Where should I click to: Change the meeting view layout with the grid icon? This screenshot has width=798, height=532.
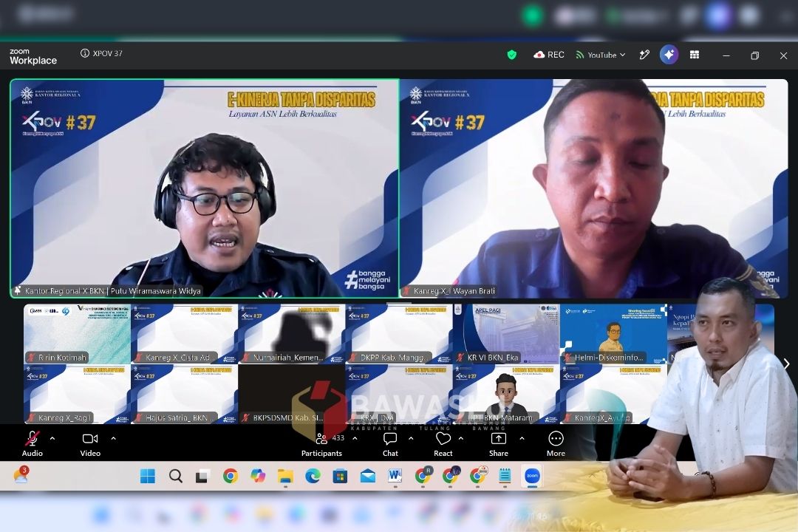(x=694, y=55)
